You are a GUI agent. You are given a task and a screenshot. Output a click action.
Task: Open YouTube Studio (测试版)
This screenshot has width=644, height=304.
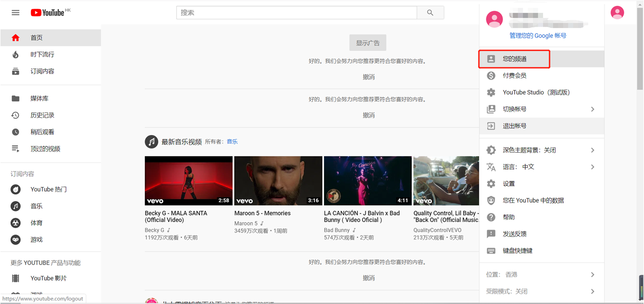(x=542, y=92)
